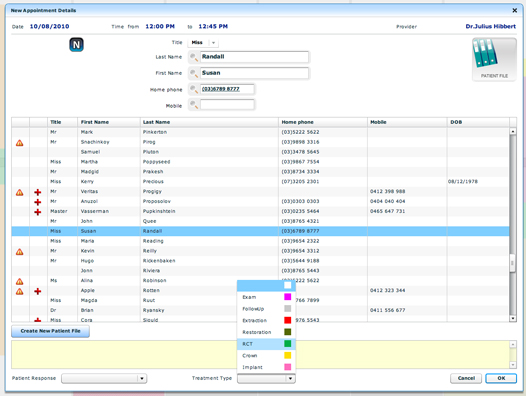The height and width of the screenshot is (396, 526).
Task: Click red cross icon in Veritas Progigy row
Action: click(x=38, y=192)
